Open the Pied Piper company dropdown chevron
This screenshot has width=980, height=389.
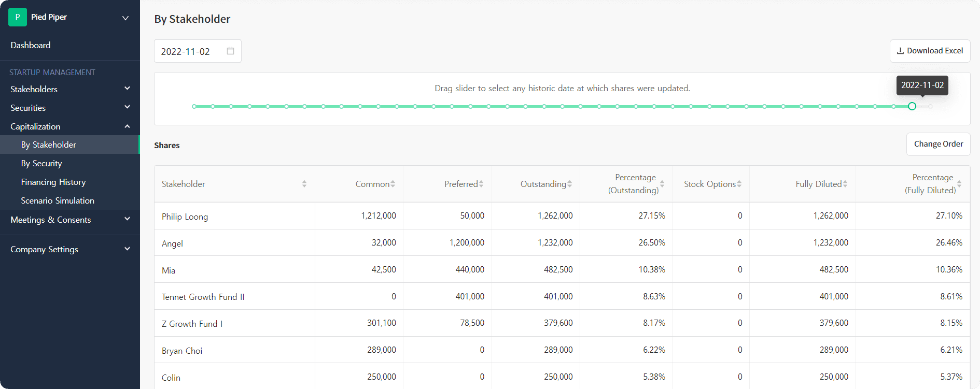pos(125,18)
